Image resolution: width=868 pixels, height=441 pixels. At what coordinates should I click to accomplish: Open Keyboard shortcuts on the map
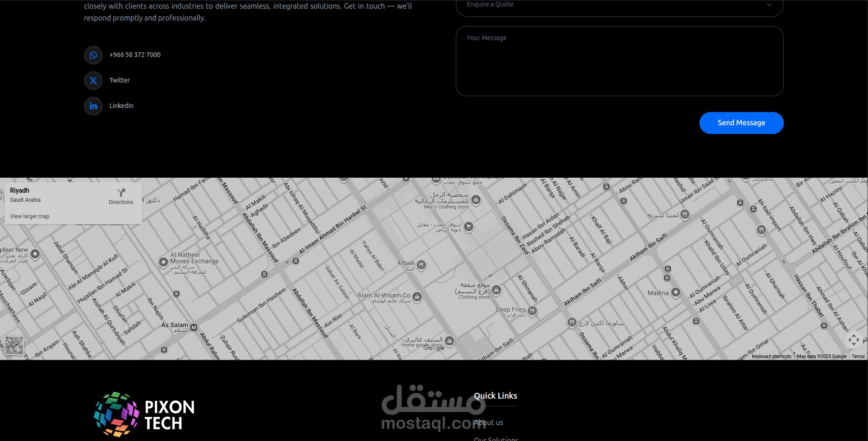(x=771, y=357)
